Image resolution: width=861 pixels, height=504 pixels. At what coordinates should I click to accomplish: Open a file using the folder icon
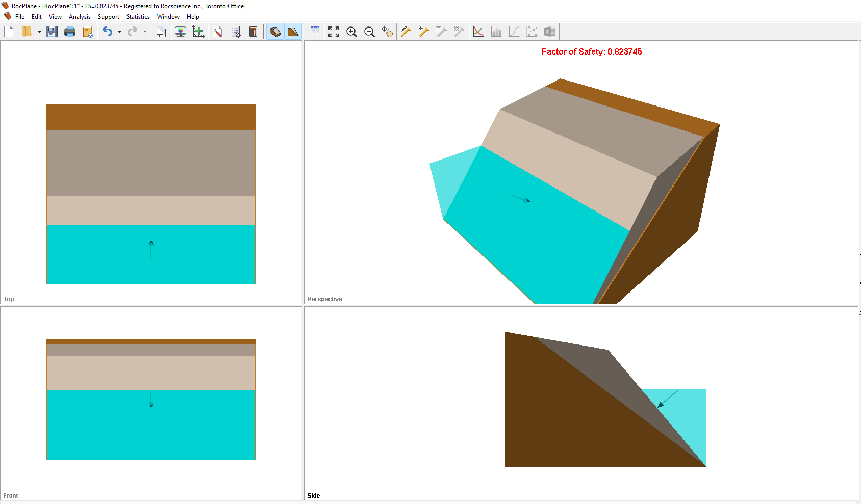point(27,32)
